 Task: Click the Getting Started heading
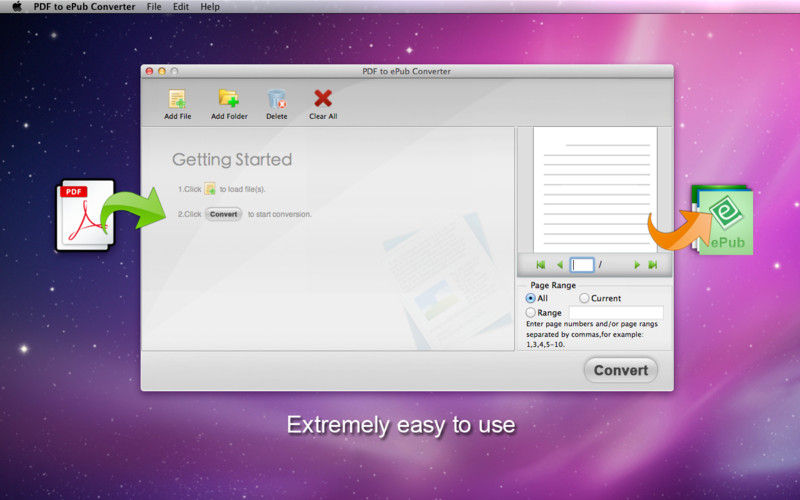point(232,160)
